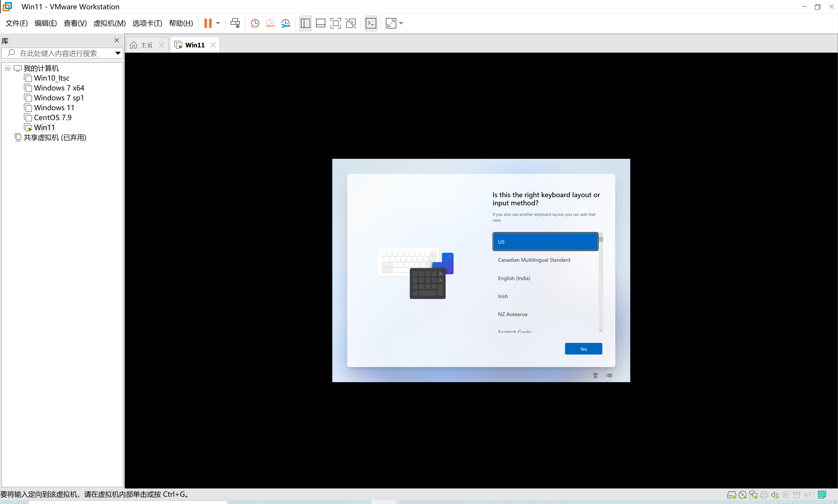The height and width of the screenshot is (504, 838).
Task: Close the Win11 tab
Action: [x=213, y=45]
